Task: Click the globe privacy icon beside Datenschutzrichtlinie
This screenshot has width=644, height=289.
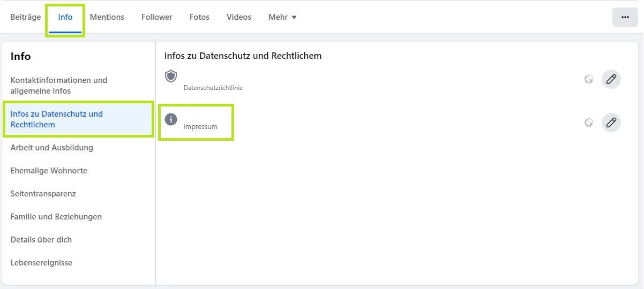Action: pyautogui.click(x=589, y=79)
